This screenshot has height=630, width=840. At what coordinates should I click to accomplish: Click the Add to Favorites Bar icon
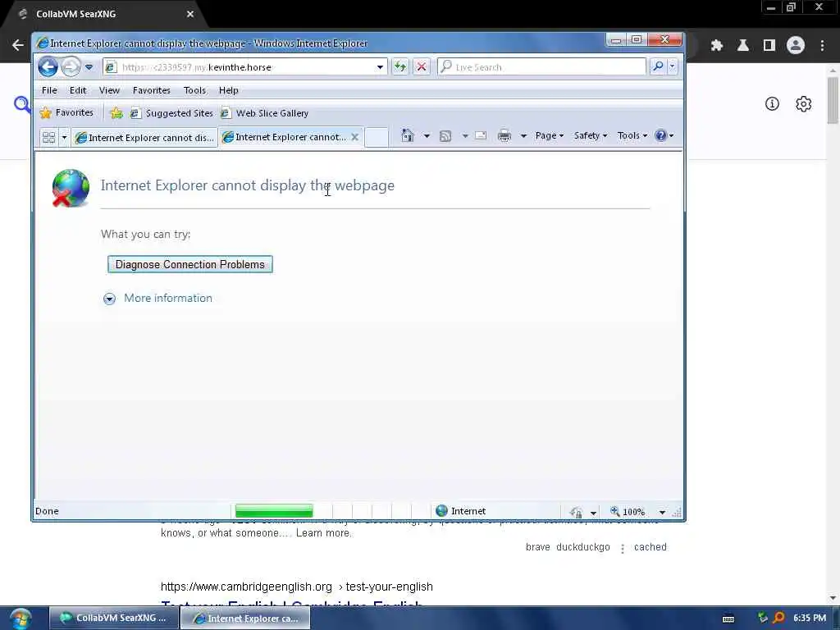click(x=116, y=113)
